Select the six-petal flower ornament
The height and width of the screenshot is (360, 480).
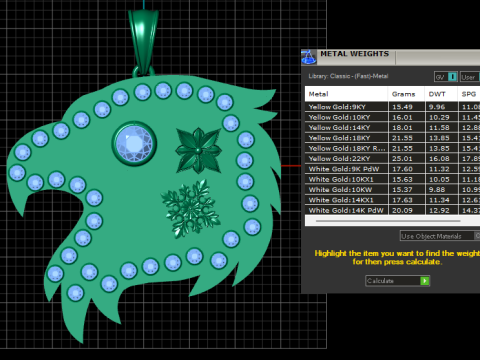coord(199,150)
